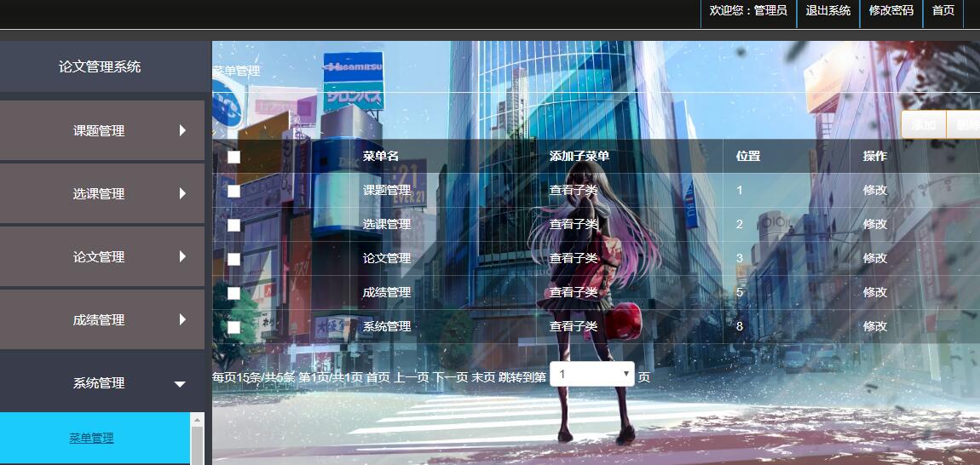
Task: Click 查看子类 for the 成绩管理 row
Action: click(x=574, y=292)
